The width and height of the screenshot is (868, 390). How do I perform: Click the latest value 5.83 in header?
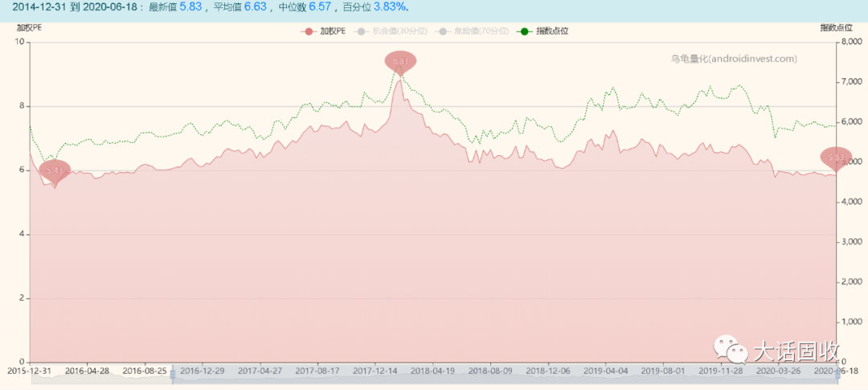click(191, 7)
